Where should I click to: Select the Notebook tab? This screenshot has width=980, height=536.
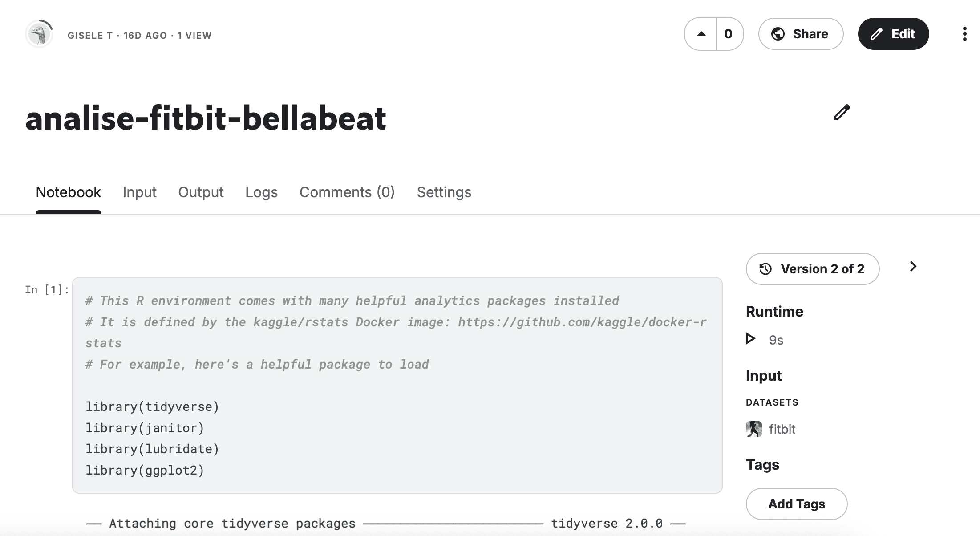coord(69,192)
